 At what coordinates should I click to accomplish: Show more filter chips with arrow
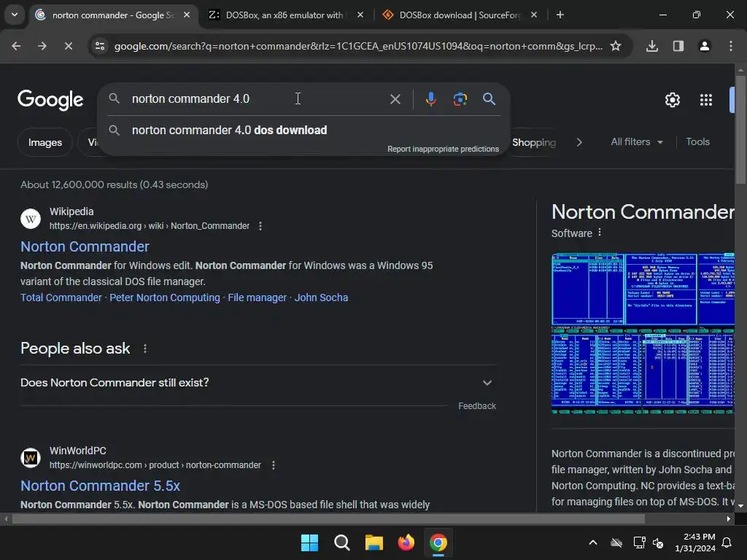click(x=578, y=142)
